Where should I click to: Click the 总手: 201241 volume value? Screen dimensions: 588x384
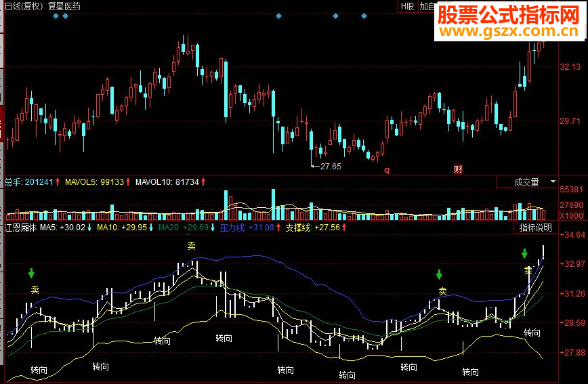[32, 182]
